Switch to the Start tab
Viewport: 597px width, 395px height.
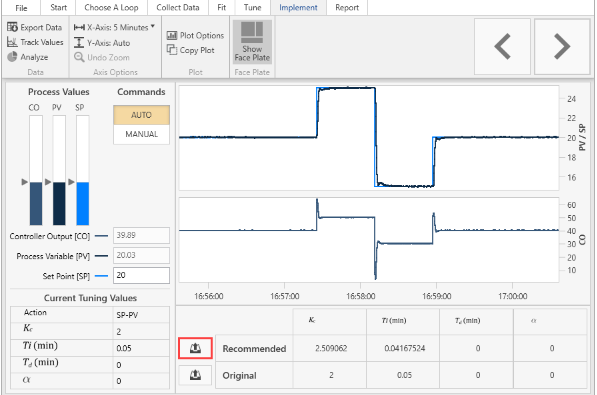[x=59, y=8]
